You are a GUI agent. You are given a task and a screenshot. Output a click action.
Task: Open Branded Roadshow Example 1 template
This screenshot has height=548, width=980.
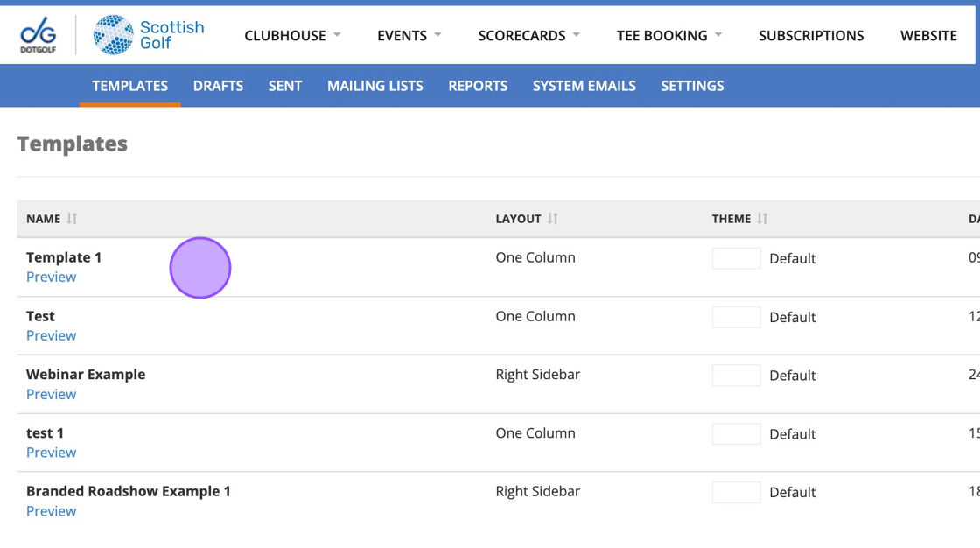128,491
